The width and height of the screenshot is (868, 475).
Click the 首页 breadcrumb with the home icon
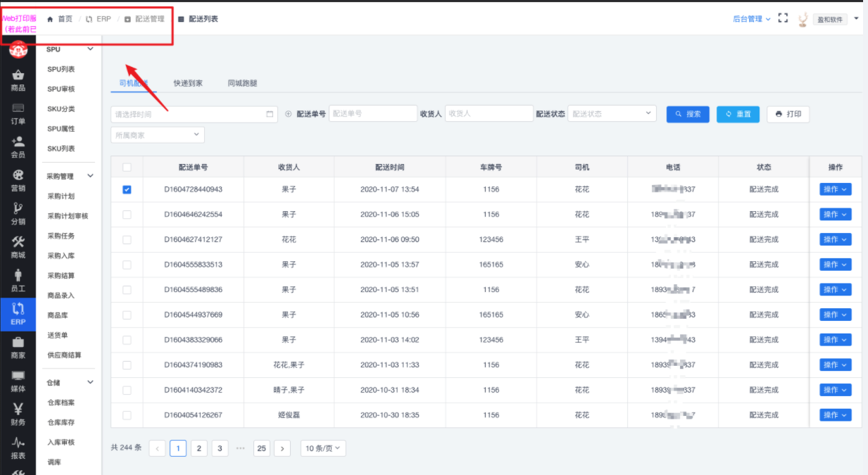[60, 19]
